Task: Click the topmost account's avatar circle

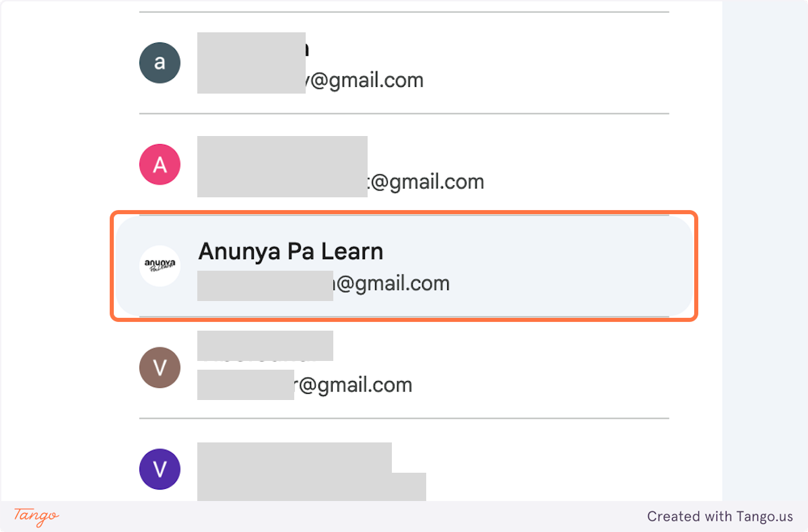Action: 160,63
